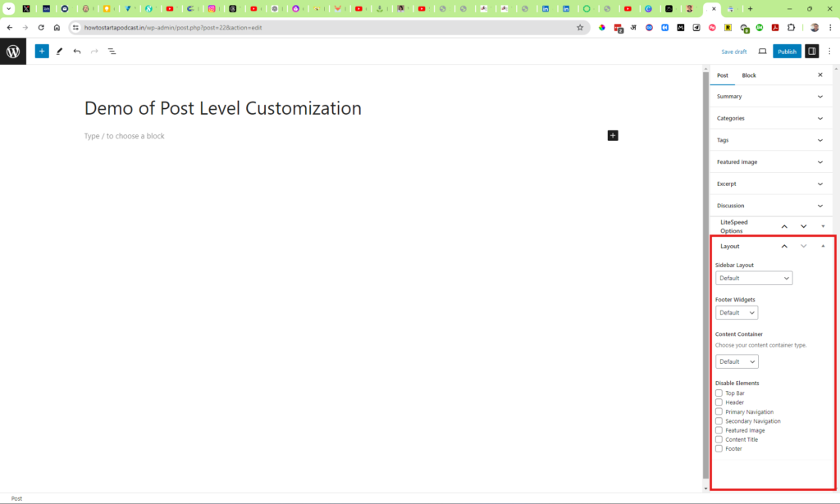Bookmark this page with the star
This screenshot has height=504, width=840.
pos(580,27)
